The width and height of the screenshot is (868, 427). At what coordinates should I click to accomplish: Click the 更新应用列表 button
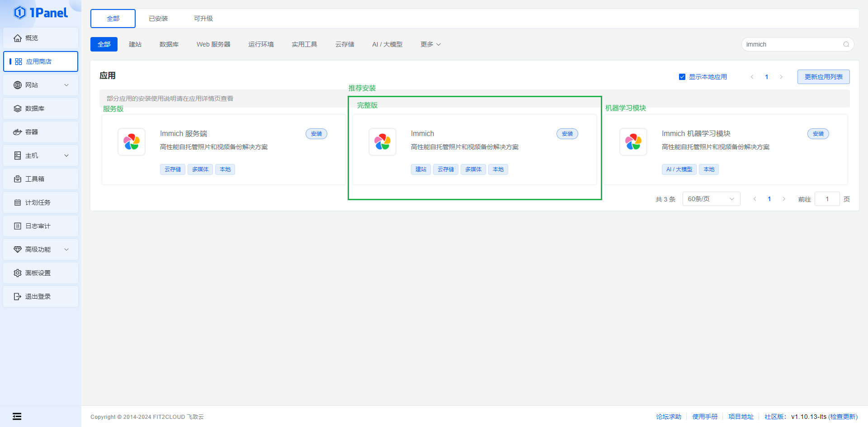coord(823,77)
